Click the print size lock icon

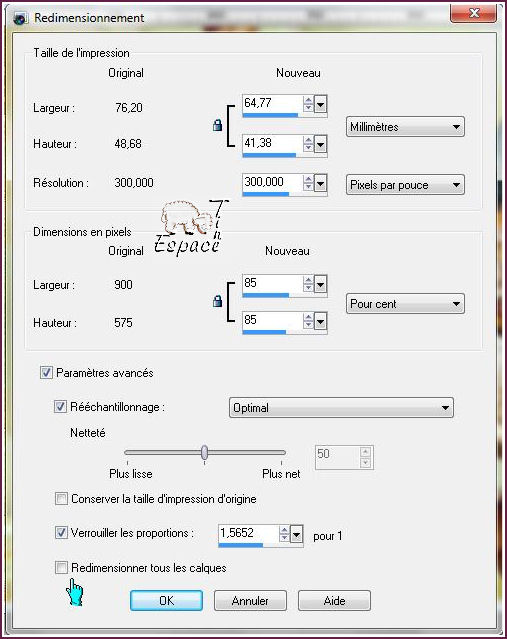pyautogui.click(x=218, y=125)
